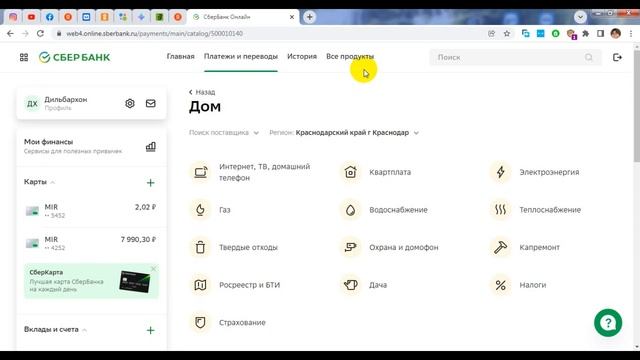Share this page icon in address bar

(491, 33)
